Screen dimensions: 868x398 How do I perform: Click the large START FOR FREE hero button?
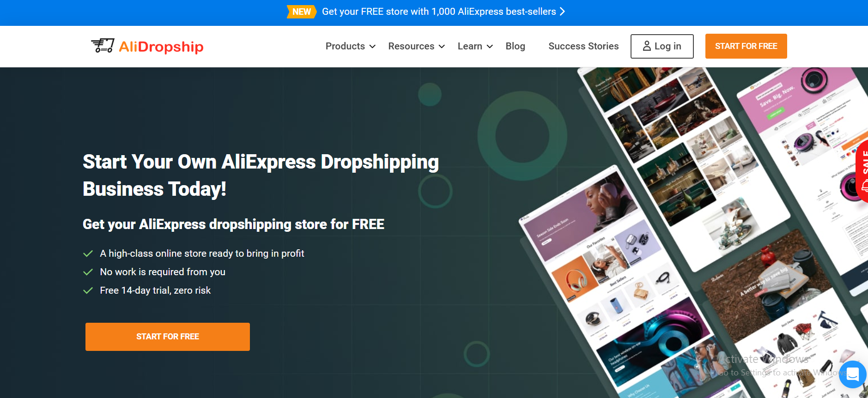[168, 337]
